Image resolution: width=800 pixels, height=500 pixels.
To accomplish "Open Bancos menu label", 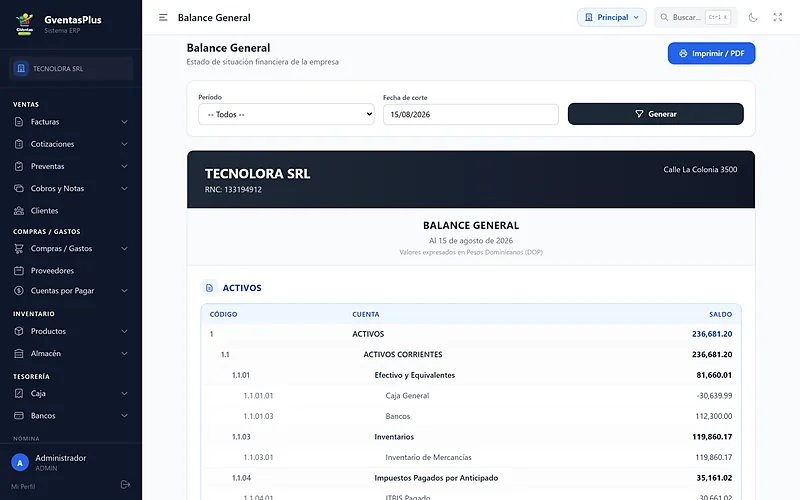I will [43, 416].
